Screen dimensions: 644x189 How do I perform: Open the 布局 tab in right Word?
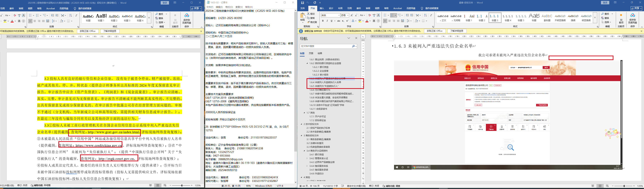(340, 8)
